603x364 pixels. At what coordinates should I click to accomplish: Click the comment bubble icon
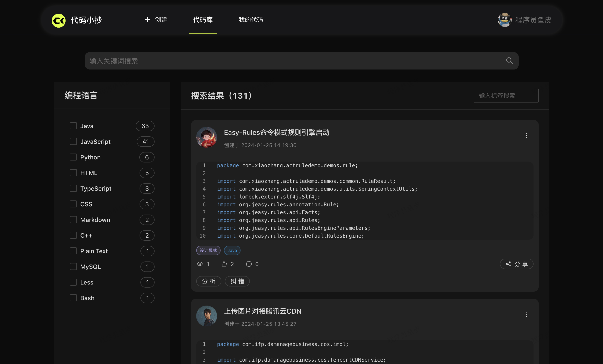coord(249,264)
